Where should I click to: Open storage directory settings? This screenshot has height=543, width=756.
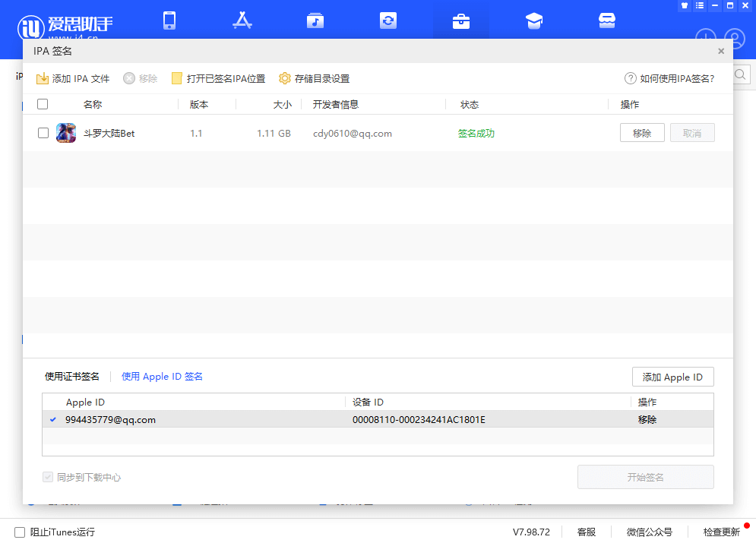click(x=315, y=78)
